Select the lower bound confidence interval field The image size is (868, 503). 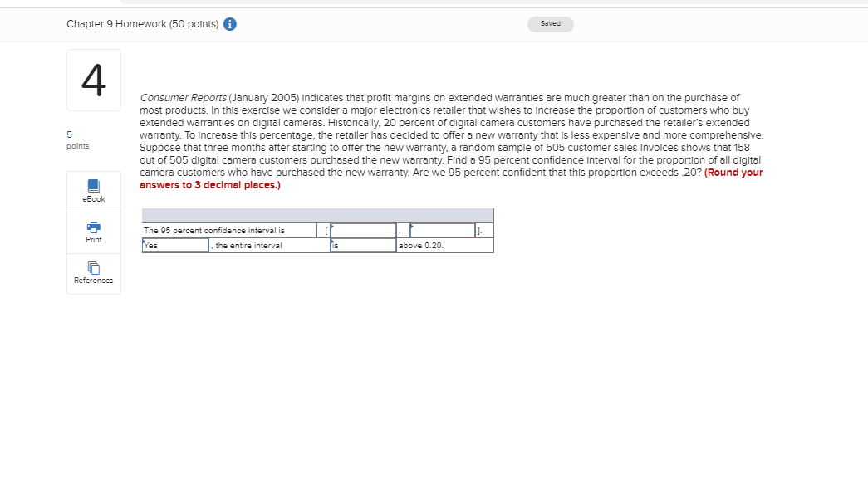[363, 231]
